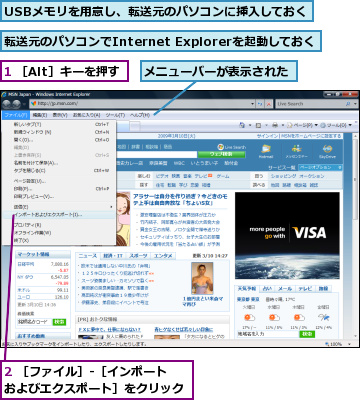360x400 pixels.
Task: Open the address bar history dropdown arrow
Action: click(x=252, y=104)
